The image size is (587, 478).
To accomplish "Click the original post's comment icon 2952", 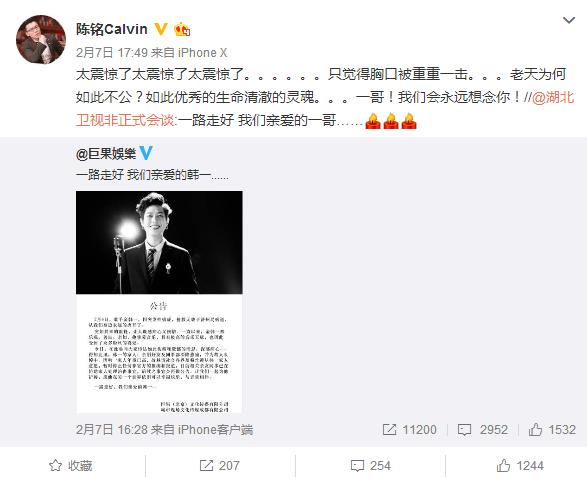I will click(483, 430).
